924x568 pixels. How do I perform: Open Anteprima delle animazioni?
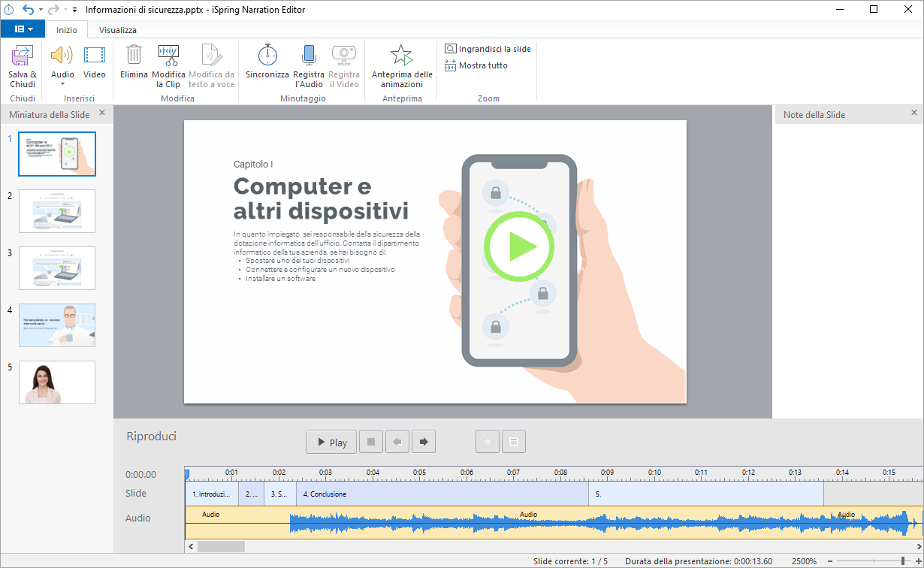402,56
